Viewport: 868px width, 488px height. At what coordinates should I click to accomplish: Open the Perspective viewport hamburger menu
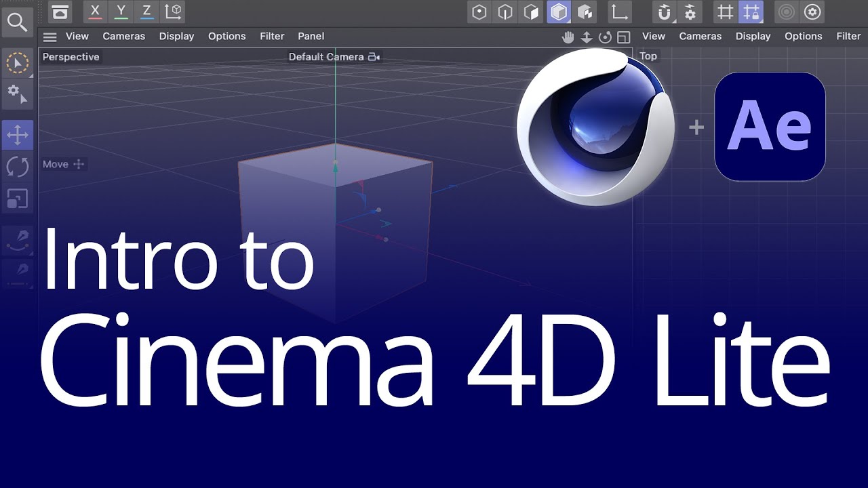[x=50, y=37]
